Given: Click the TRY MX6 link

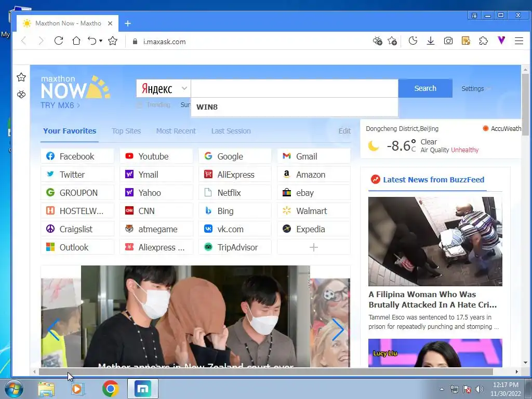Looking at the screenshot, I should [x=60, y=105].
